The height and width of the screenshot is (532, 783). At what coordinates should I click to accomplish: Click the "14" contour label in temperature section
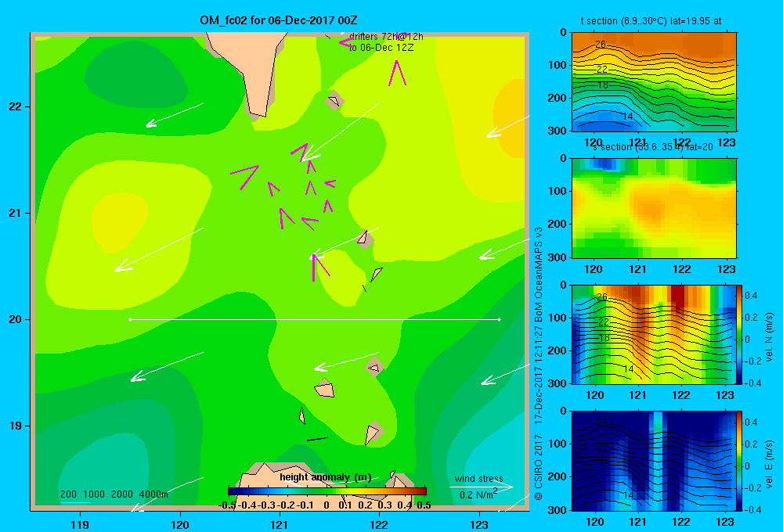(628, 117)
